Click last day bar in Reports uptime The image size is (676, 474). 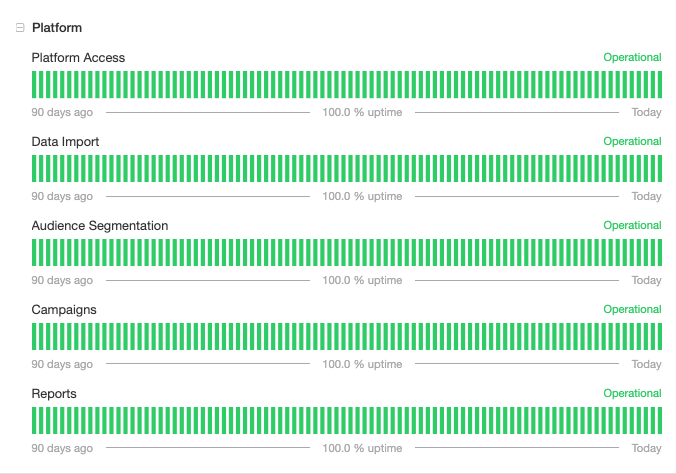point(660,421)
